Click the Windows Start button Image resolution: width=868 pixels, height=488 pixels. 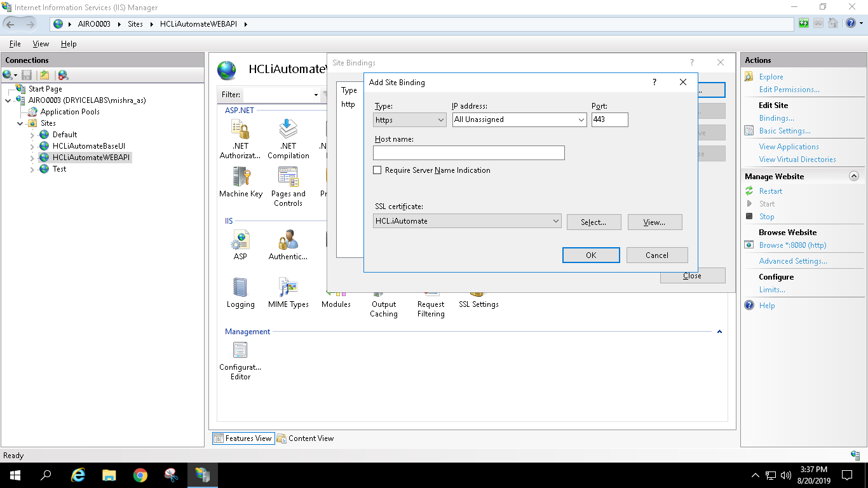[15, 475]
